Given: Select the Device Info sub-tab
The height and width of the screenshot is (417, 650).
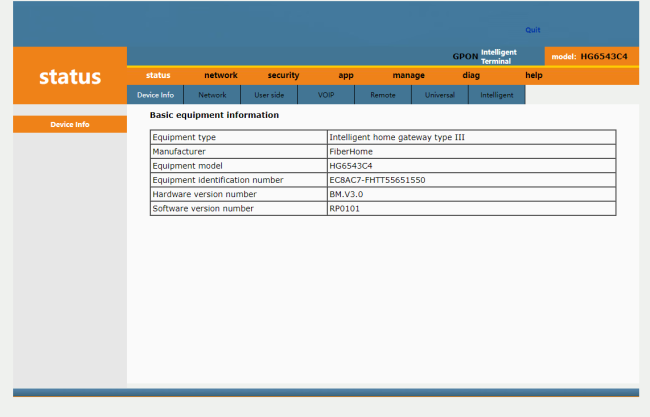Looking at the screenshot, I should click(x=155, y=95).
